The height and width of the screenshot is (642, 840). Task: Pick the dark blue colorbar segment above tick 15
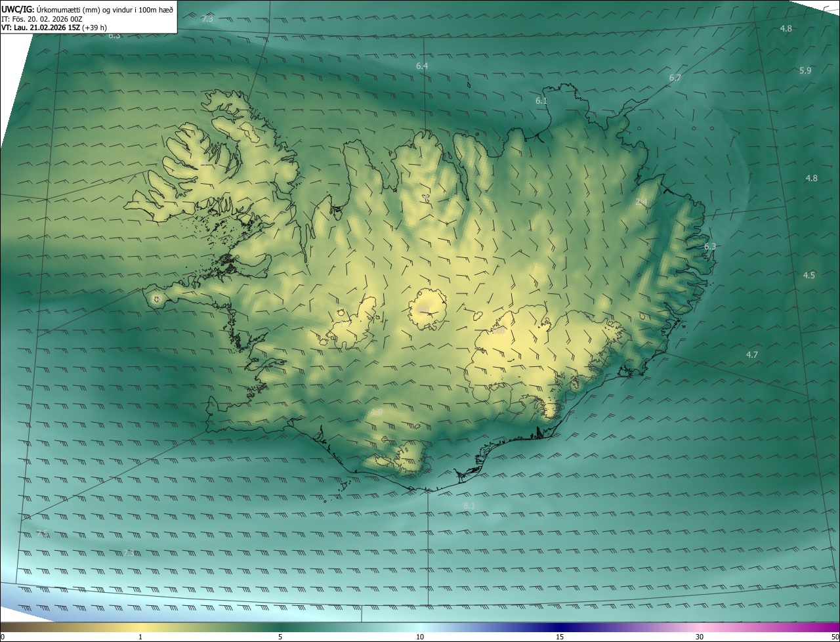[560, 627]
